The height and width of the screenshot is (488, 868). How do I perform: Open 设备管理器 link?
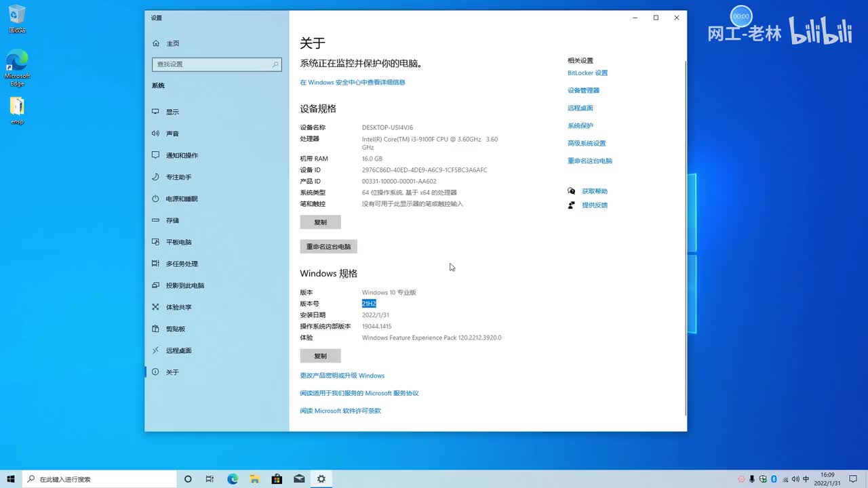point(584,91)
